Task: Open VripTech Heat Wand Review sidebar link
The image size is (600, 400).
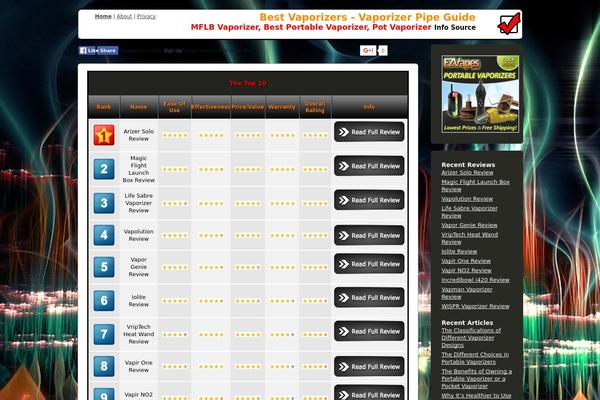Action: point(470,238)
